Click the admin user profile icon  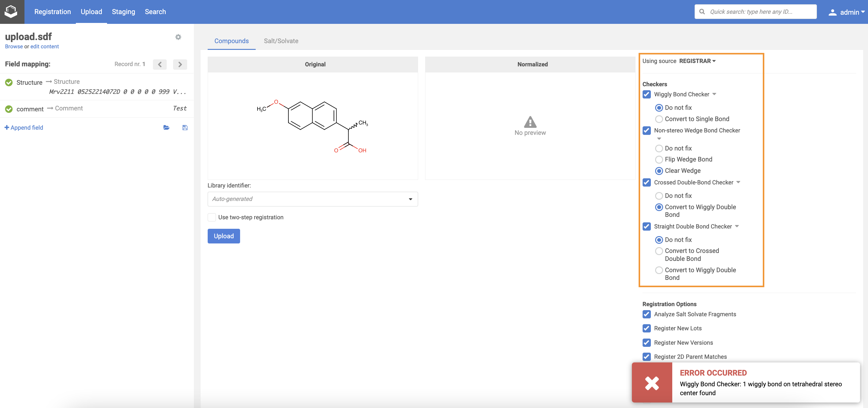[832, 12]
